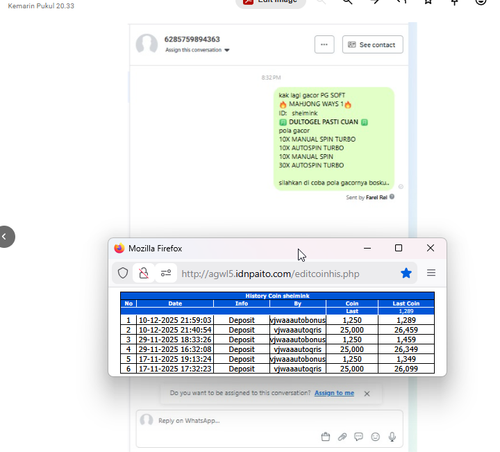Select date 17-11-2025 17:32:23 cell
Screen dimensions: 500x452
click(175, 369)
